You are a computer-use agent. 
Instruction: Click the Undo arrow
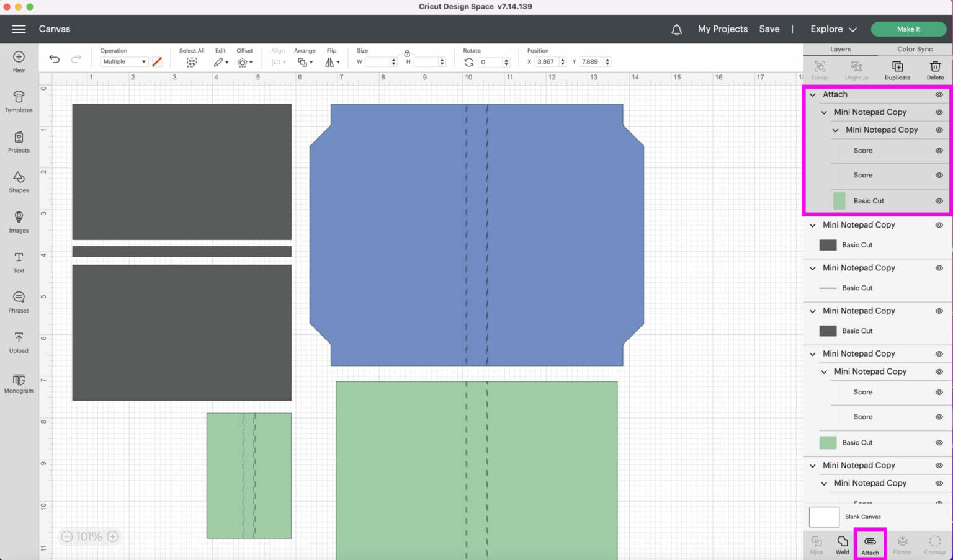[55, 60]
